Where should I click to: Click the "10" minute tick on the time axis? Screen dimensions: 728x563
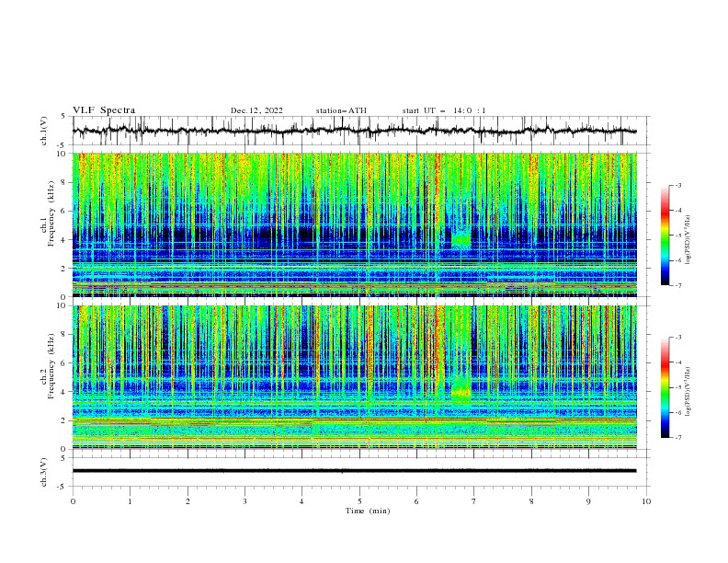(x=646, y=501)
